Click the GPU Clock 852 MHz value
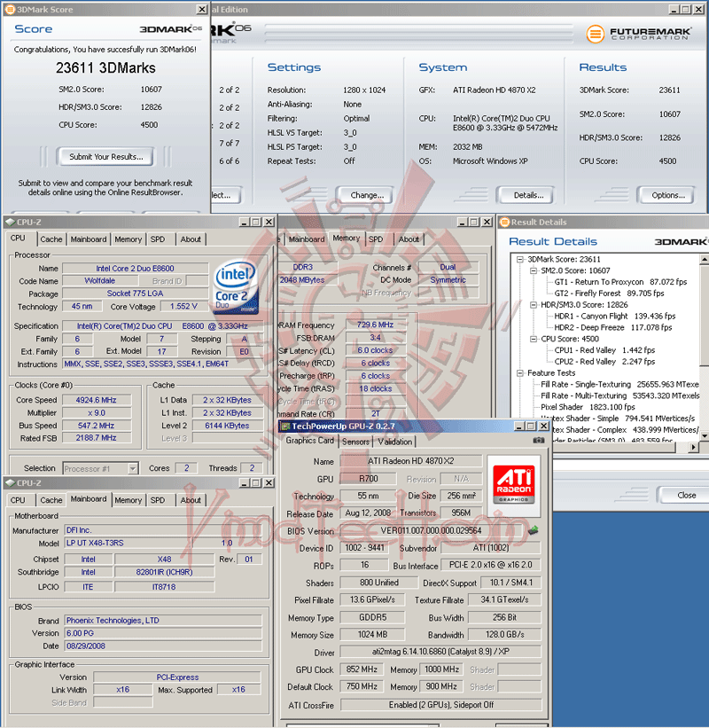This screenshot has width=709, height=728. click(362, 669)
